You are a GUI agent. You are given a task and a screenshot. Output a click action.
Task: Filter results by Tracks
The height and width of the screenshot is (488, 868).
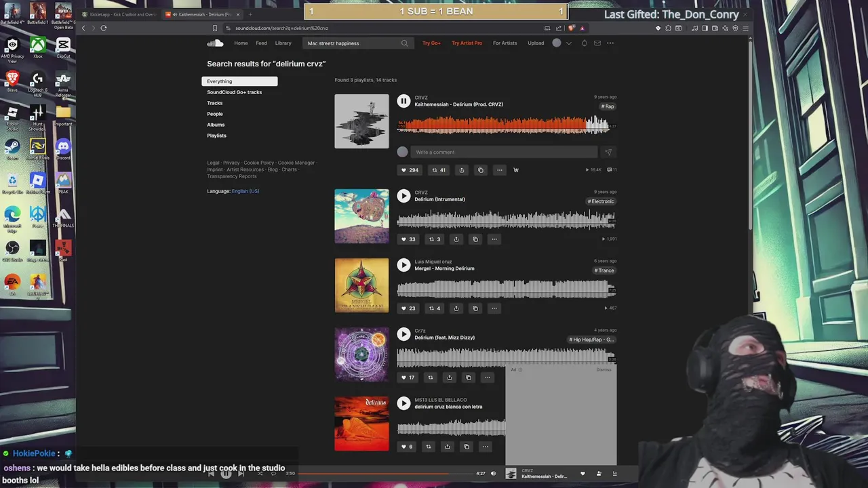tap(214, 103)
